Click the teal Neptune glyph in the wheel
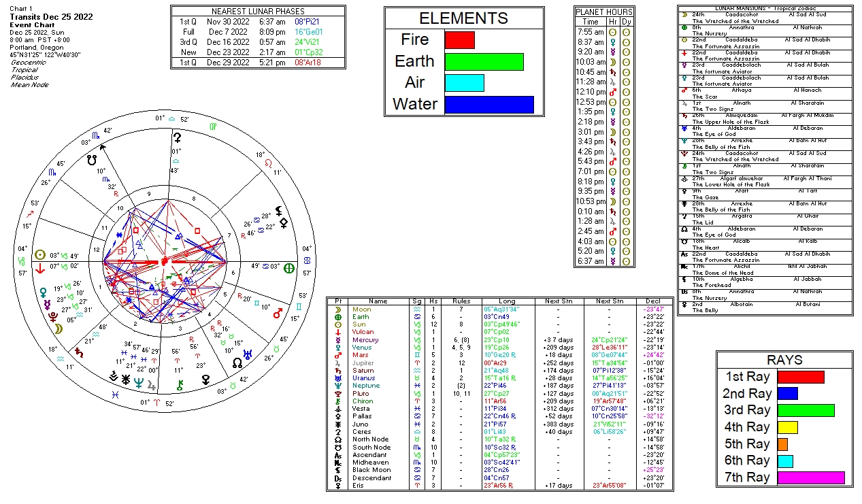 click(139, 382)
